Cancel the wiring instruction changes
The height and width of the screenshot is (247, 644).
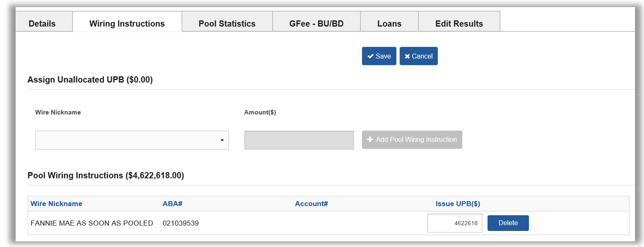pos(418,56)
